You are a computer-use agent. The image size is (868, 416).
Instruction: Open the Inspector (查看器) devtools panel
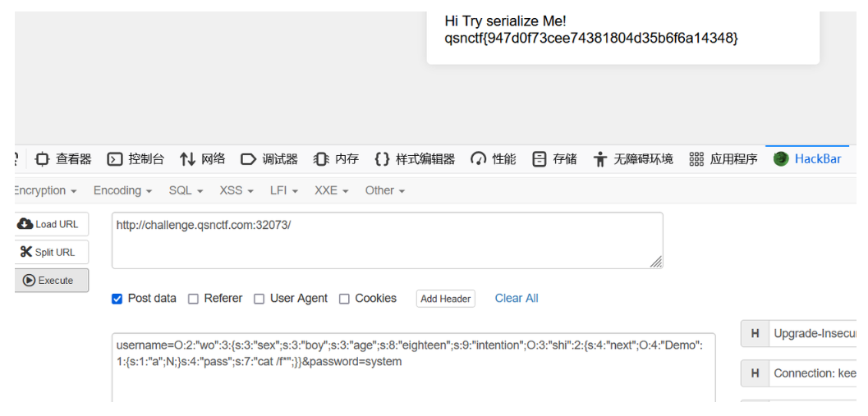[x=63, y=159]
